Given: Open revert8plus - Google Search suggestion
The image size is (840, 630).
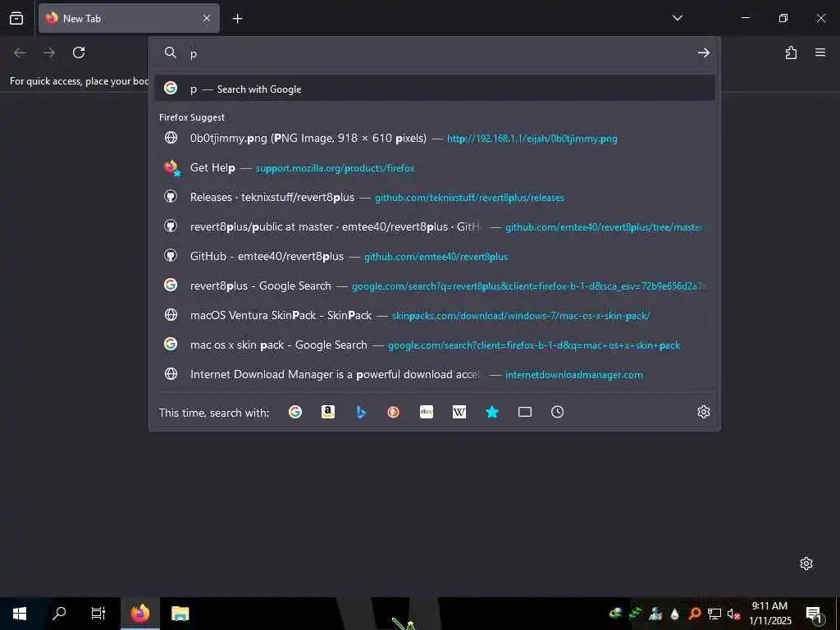Looking at the screenshot, I should (435, 285).
